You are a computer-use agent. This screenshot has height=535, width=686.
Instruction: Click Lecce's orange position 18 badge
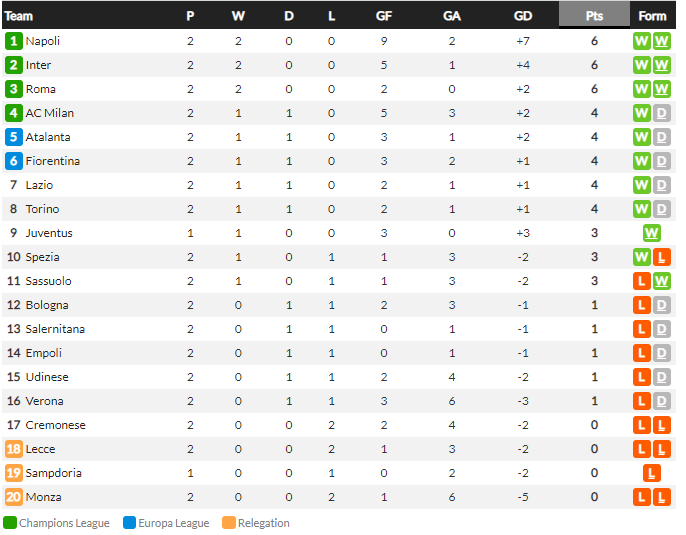click(x=14, y=449)
